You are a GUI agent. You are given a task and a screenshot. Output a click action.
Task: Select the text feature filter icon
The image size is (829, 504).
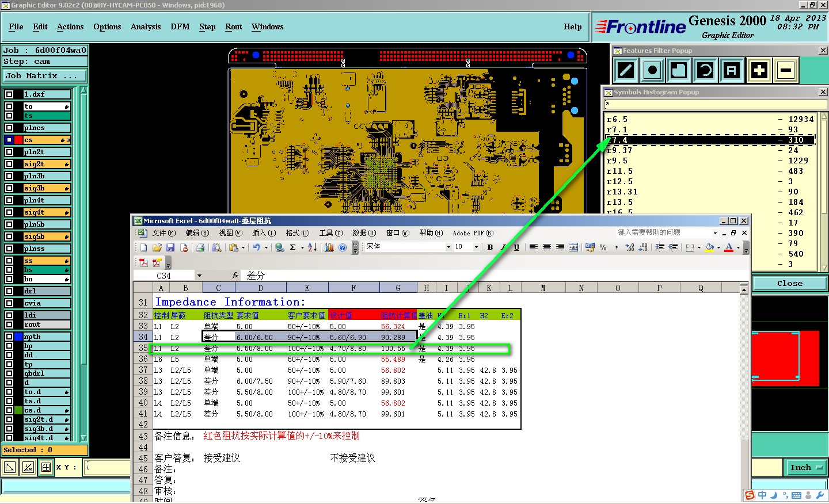pos(732,71)
